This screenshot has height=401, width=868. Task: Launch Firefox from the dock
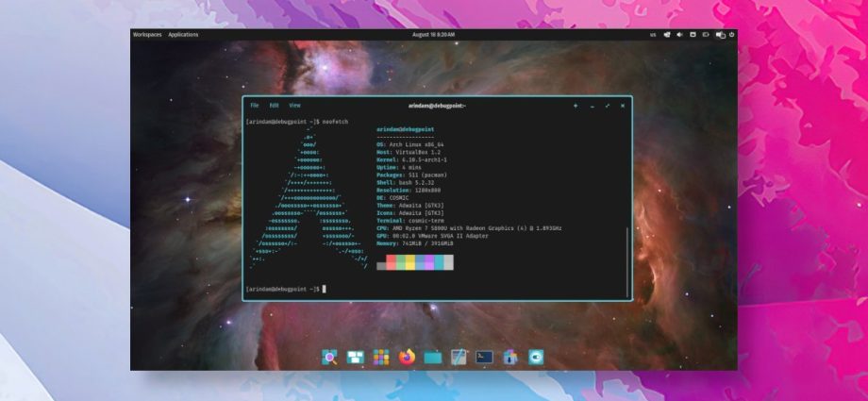407,358
